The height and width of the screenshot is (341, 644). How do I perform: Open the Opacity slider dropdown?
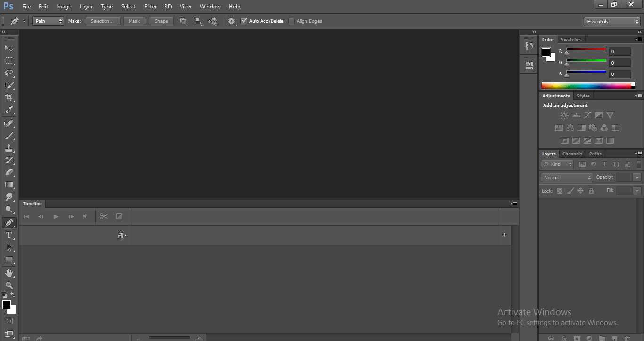click(637, 178)
